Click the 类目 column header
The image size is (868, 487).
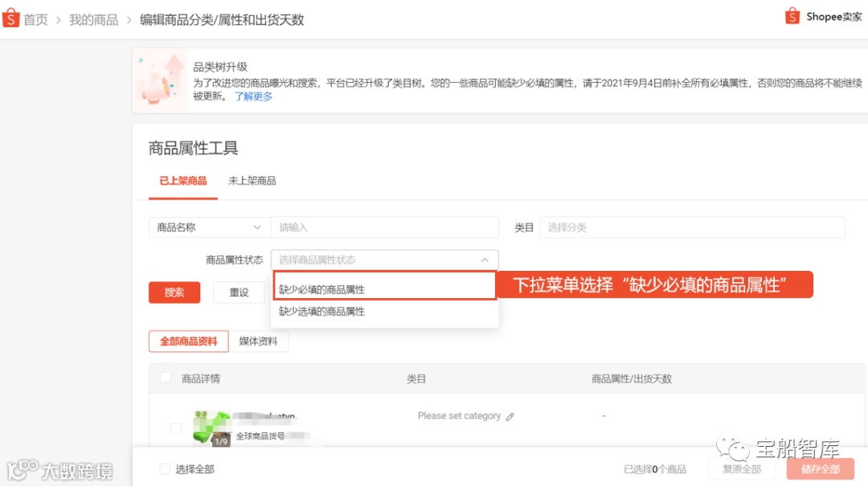[416, 379]
